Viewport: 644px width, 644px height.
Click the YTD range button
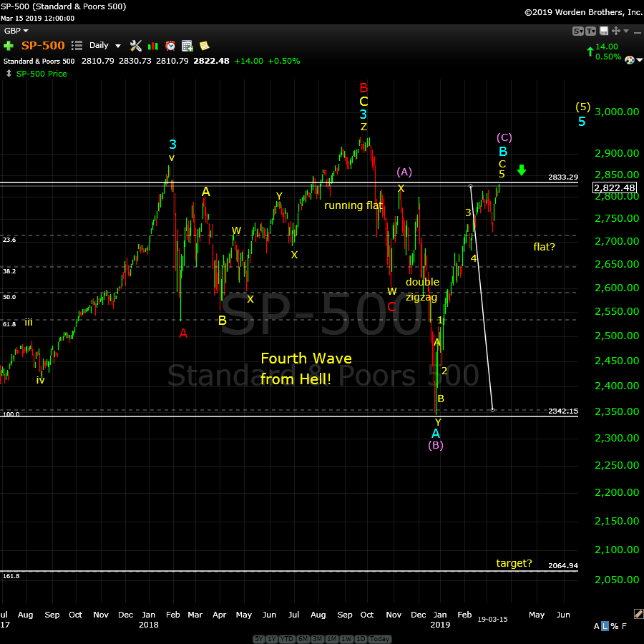pos(287,639)
